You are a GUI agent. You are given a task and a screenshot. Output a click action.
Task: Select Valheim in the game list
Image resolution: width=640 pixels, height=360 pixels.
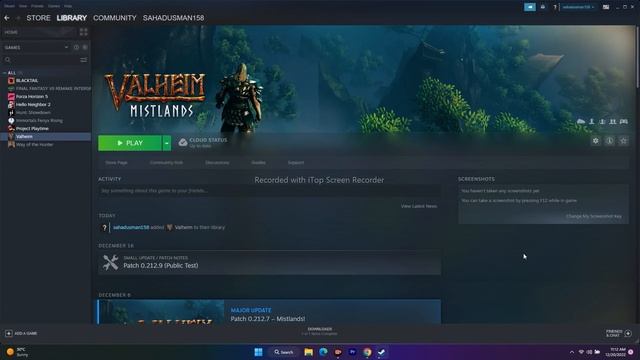pos(45,136)
